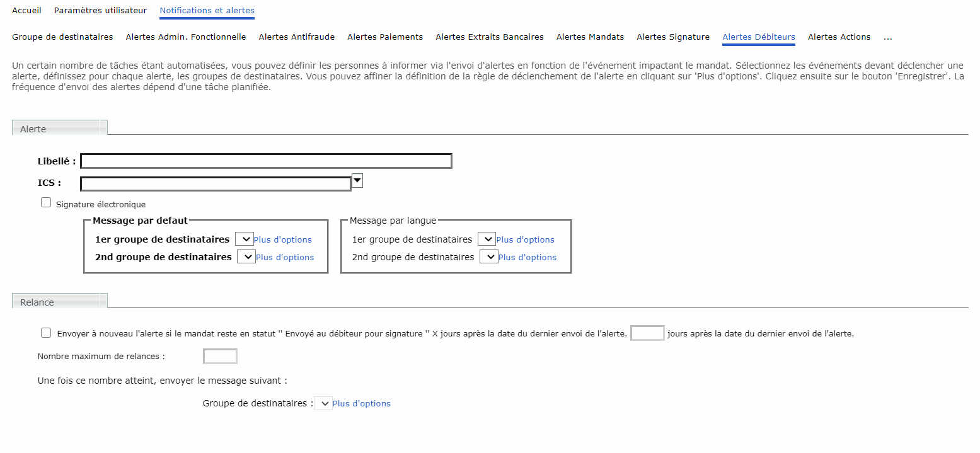The image size is (980, 453).
Task: Click Plus d'options for default 1er groupe
Action: click(282, 240)
